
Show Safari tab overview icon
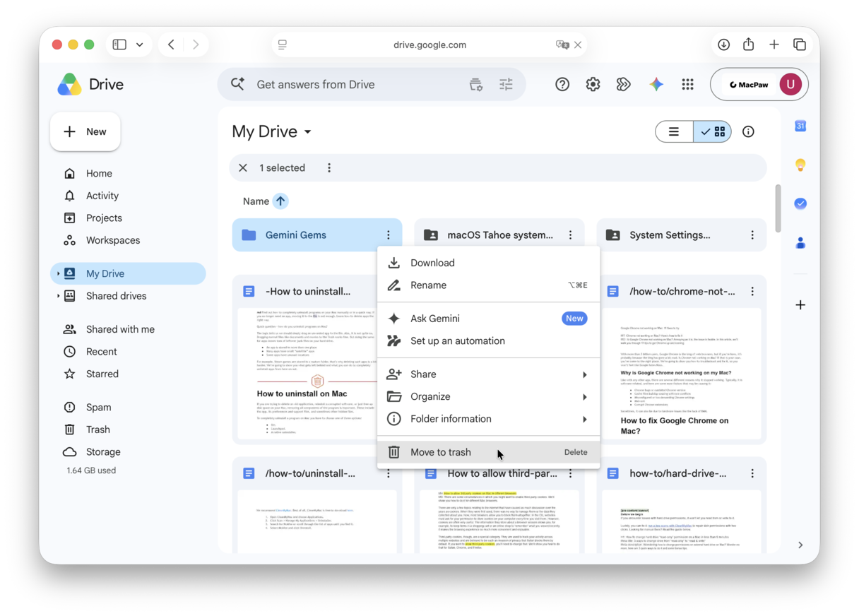point(800,45)
